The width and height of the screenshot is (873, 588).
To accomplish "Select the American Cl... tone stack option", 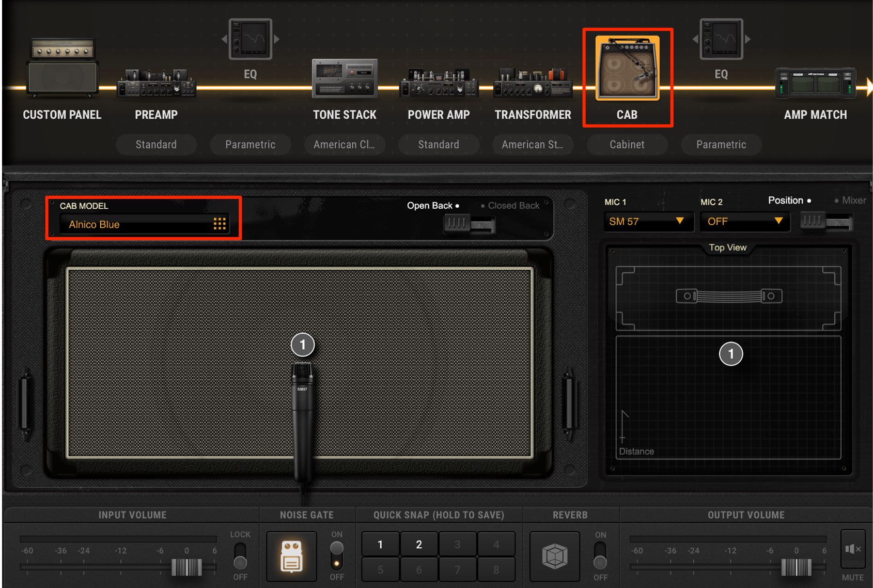I will [x=345, y=145].
